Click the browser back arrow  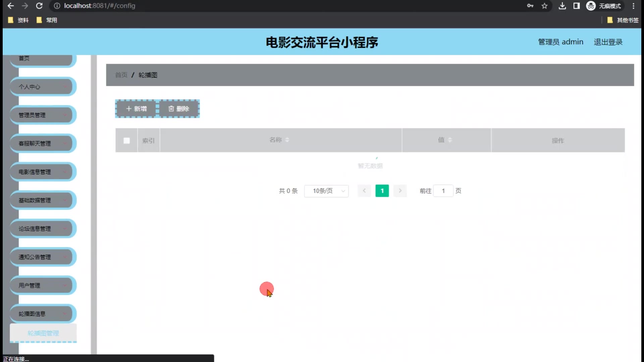tap(11, 6)
